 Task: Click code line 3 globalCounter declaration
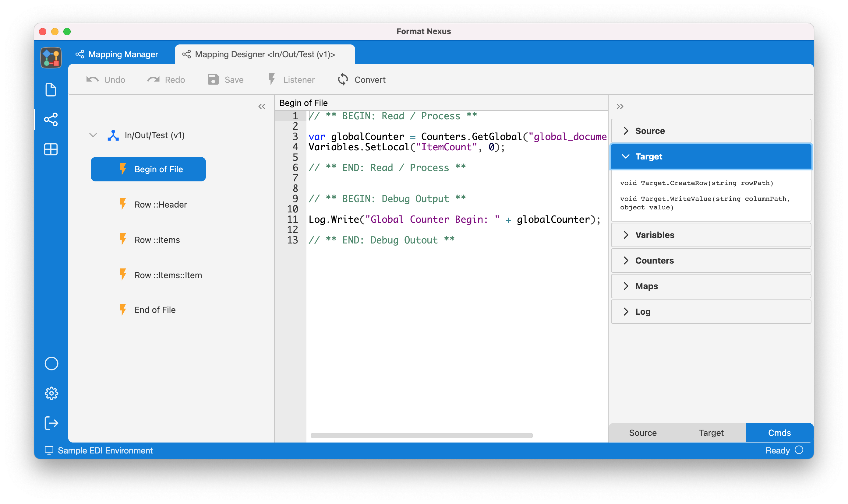click(458, 137)
